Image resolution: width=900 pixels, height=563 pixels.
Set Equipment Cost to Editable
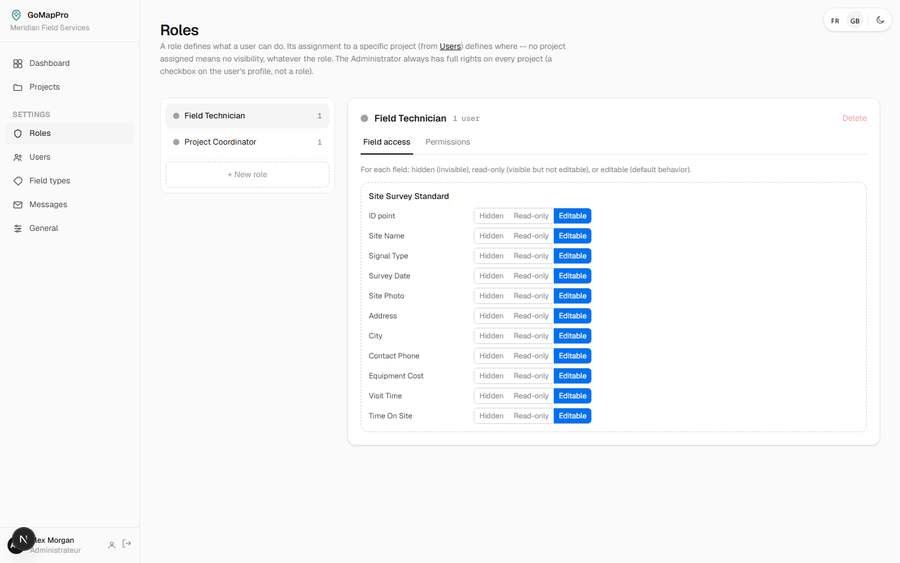572,376
